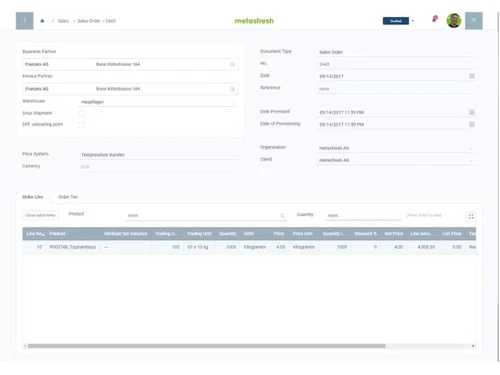Screen dimensions: 500x375
Task: Open calendar picker for Date of Provisioning
Action: coord(472,124)
